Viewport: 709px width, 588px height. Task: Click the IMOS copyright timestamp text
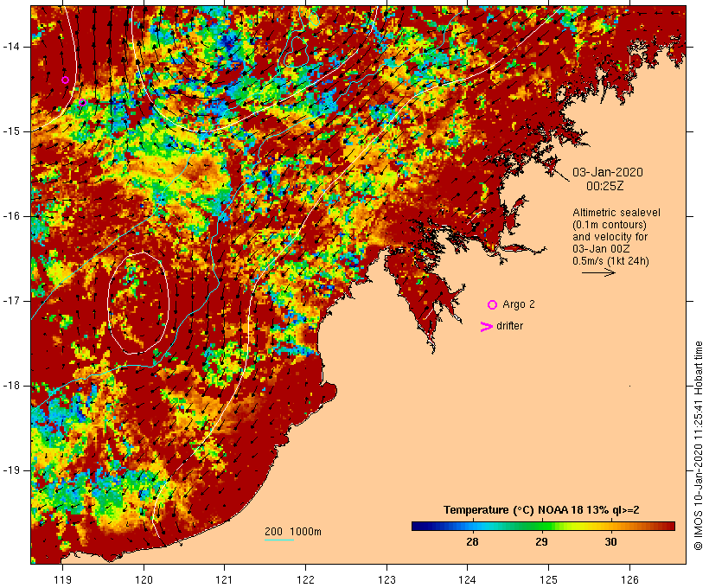coord(698,445)
